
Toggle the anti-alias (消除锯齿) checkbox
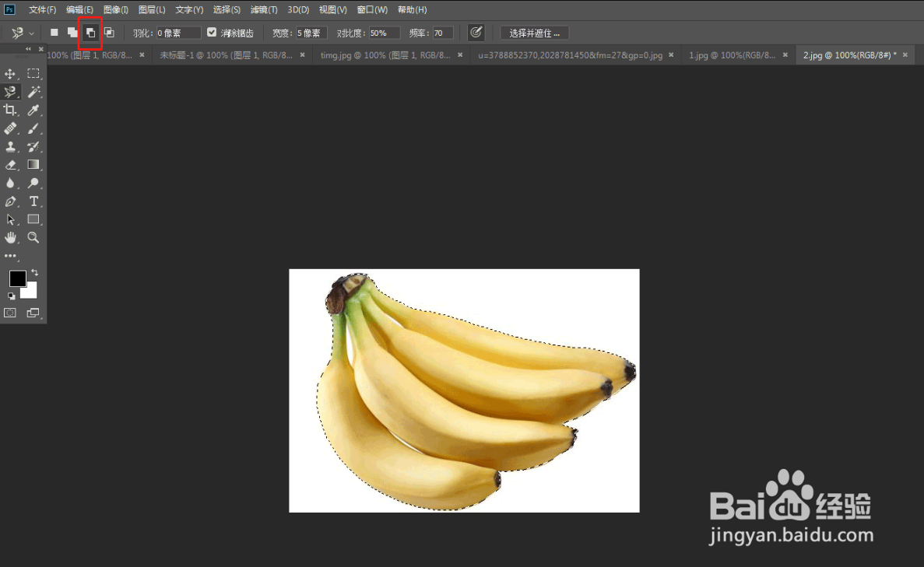[212, 33]
